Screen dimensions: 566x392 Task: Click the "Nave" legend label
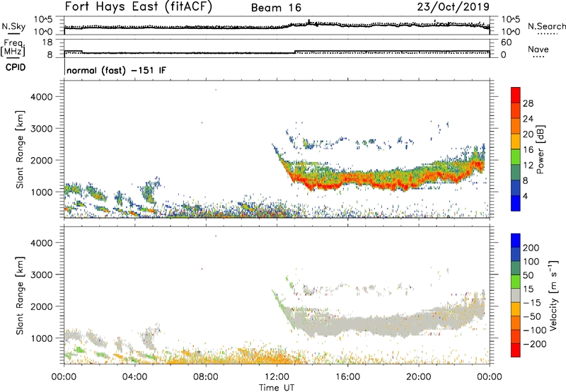(538, 49)
